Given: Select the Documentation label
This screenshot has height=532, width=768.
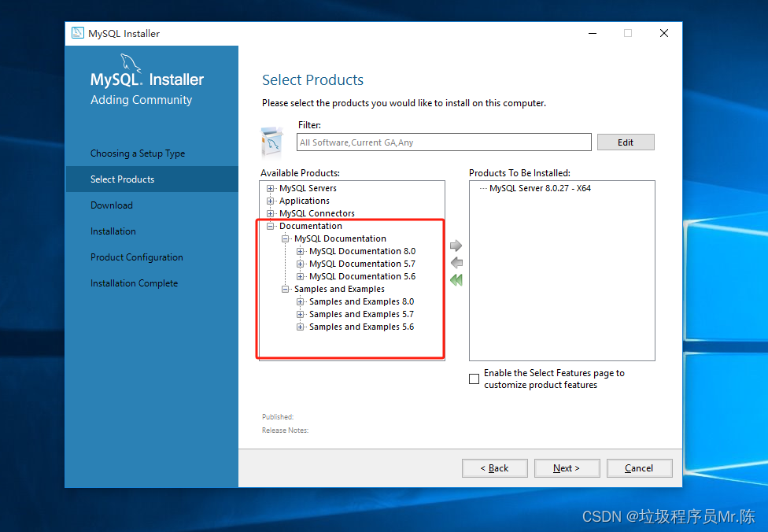Looking at the screenshot, I should [311, 226].
